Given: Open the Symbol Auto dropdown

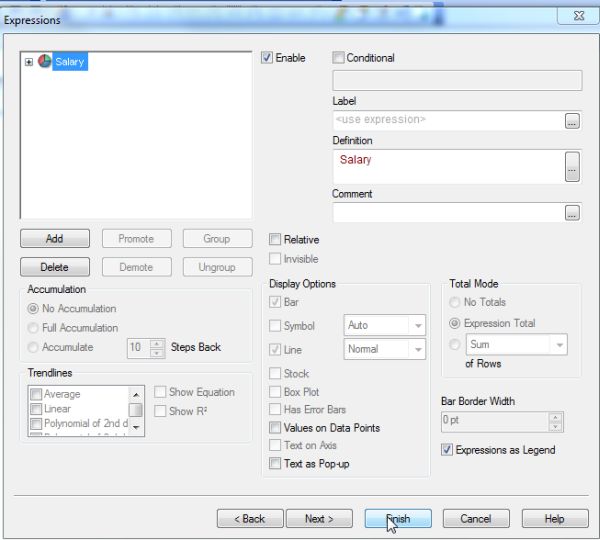Looking at the screenshot, I should point(385,325).
